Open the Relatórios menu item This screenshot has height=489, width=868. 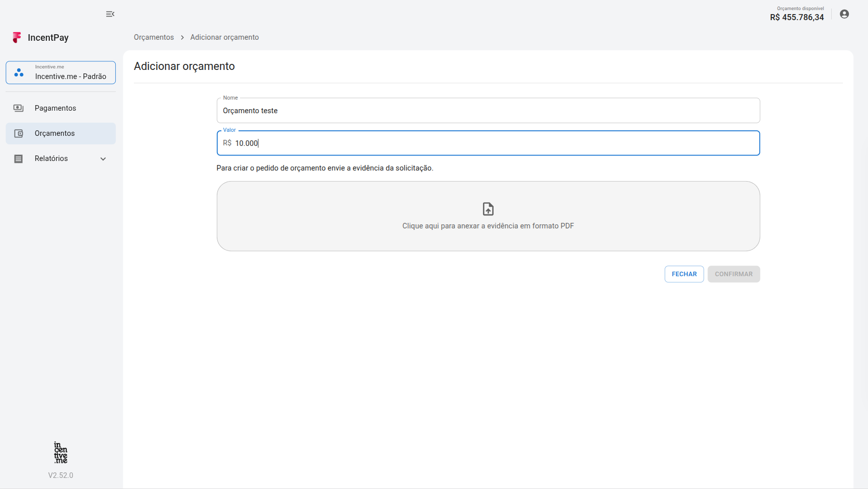[61, 158]
